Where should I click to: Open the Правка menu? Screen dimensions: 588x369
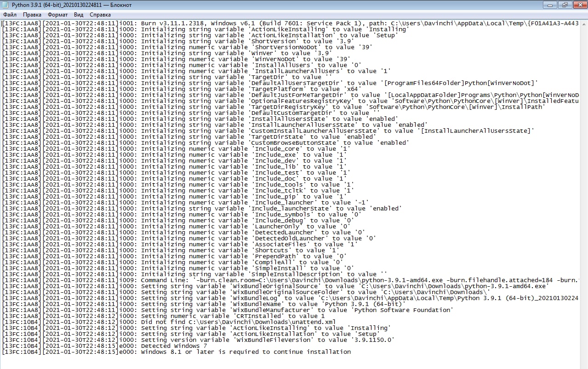pyautogui.click(x=32, y=15)
